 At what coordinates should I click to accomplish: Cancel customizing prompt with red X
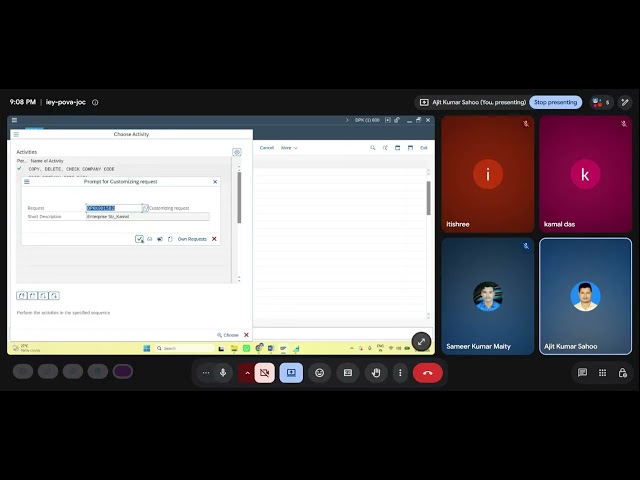(x=214, y=239)
